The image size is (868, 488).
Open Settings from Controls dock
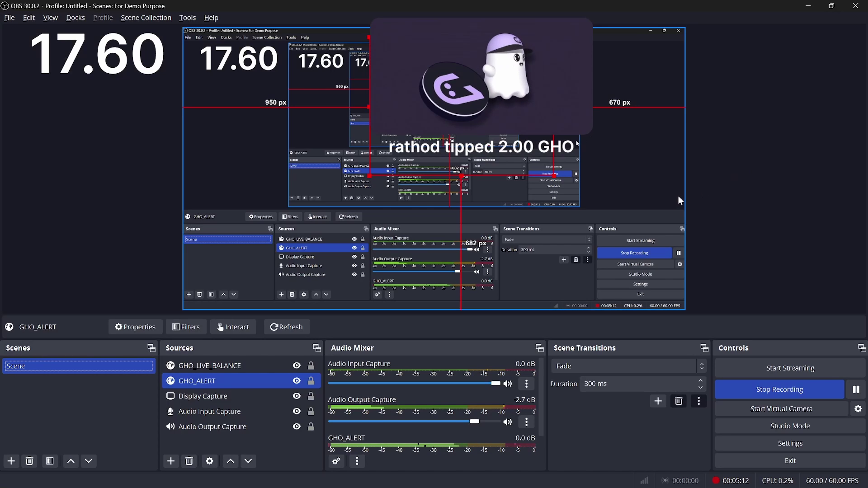(790, 443)
